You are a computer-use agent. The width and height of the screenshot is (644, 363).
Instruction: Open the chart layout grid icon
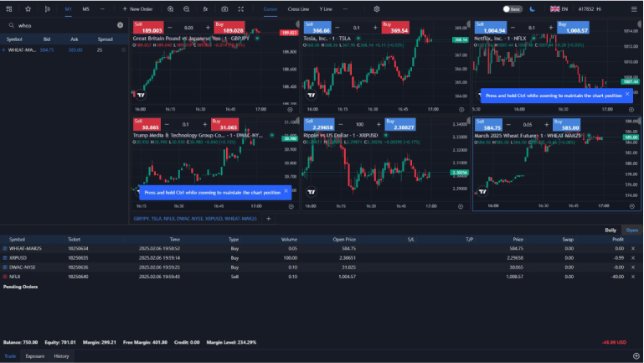tap(9, 9)
